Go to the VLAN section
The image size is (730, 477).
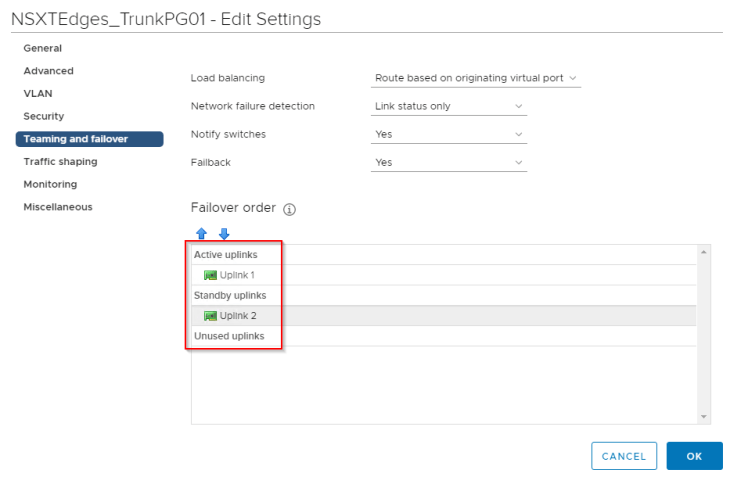[x=38, y=93]
